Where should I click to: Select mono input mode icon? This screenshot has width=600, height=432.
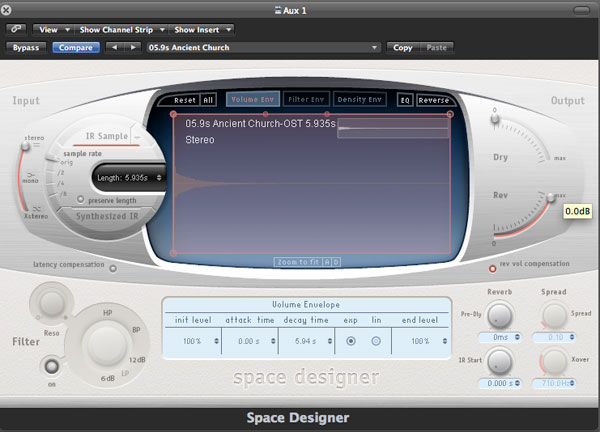click(31, 175)
